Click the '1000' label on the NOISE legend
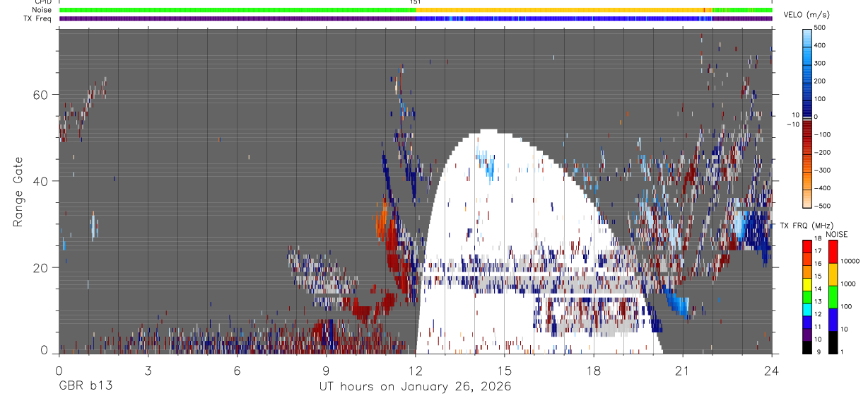The image size is (868, 401). pyautogui.click(x=848, y=284)
